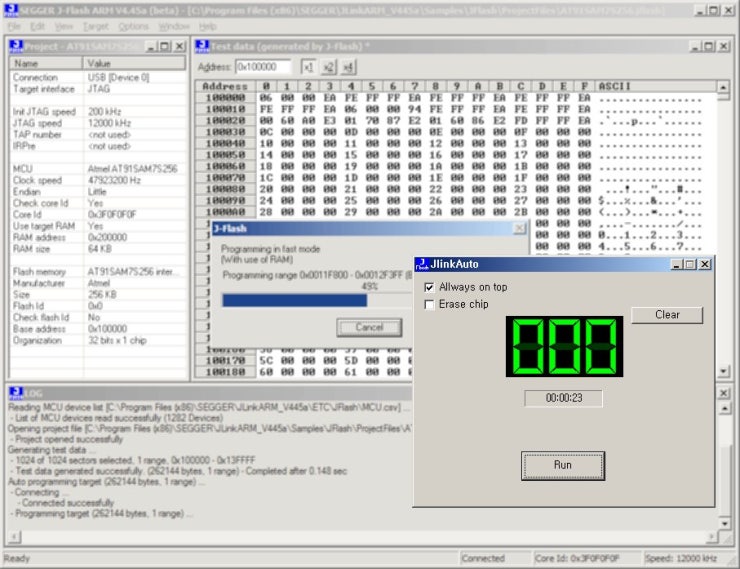Viewport: 740px width, 569px height.
Task: Select the Organization row
Action: coord(98,340)
